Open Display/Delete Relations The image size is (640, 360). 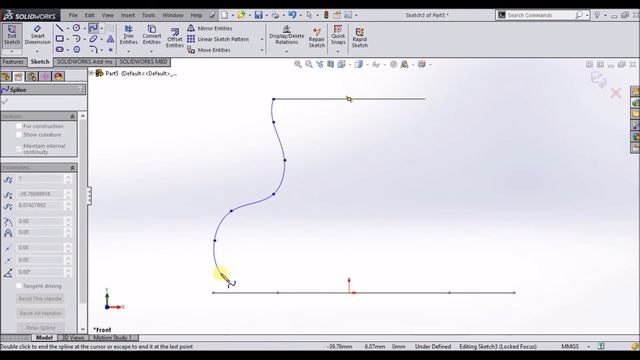tap(287, 35)
